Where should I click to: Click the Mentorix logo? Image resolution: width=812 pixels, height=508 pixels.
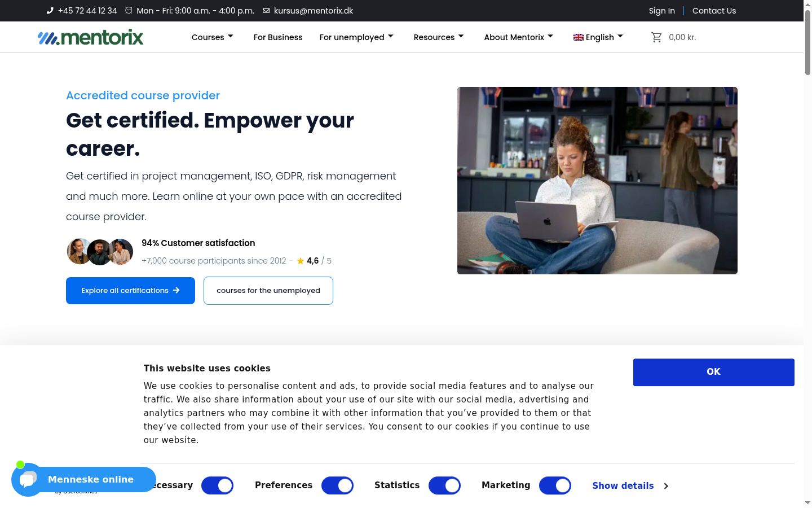(x=90, y=37)
